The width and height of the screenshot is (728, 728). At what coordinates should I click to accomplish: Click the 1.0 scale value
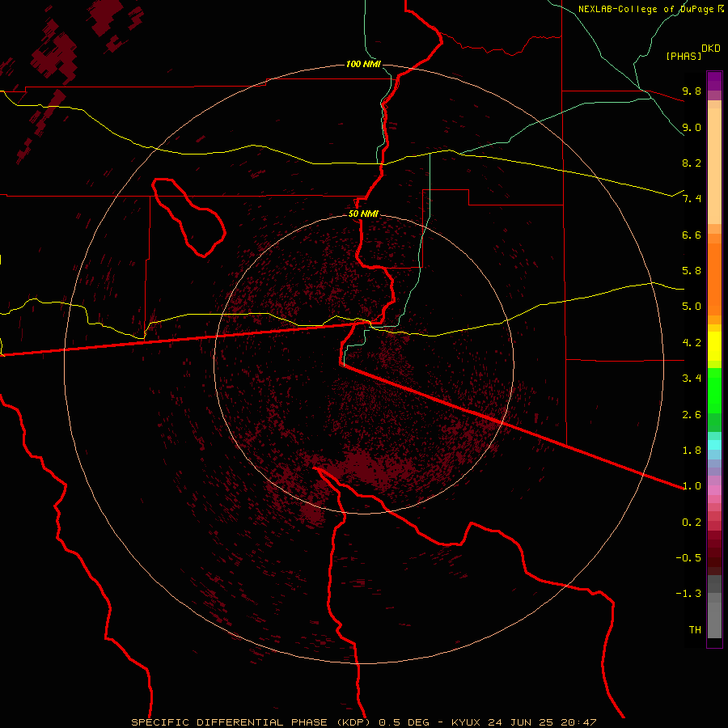tap(692, 486)
